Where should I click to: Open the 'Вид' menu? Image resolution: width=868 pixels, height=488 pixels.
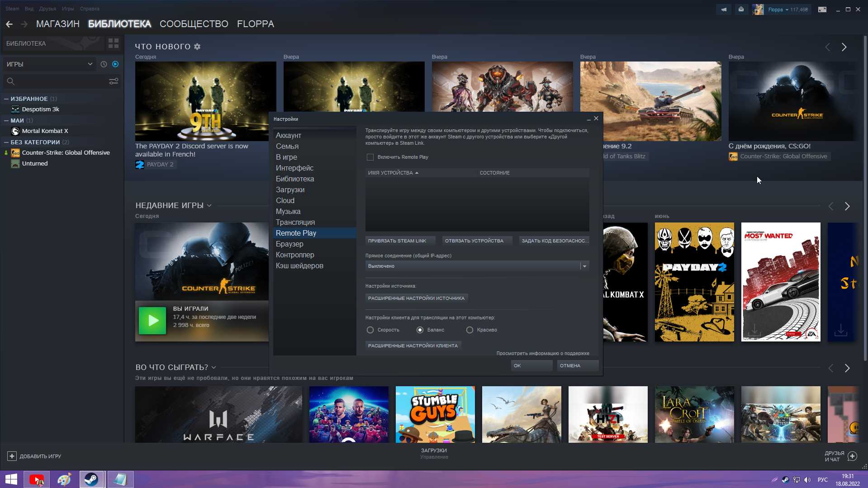(29, 9)
